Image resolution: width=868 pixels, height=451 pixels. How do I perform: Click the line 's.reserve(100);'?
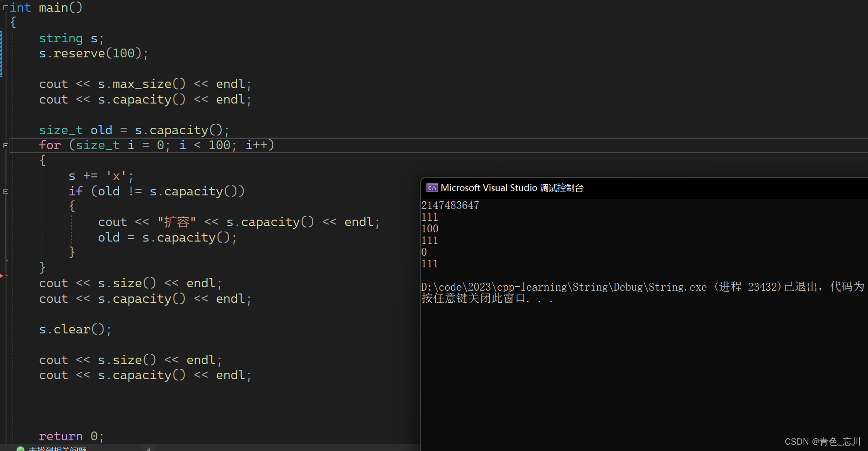point(93,53)
